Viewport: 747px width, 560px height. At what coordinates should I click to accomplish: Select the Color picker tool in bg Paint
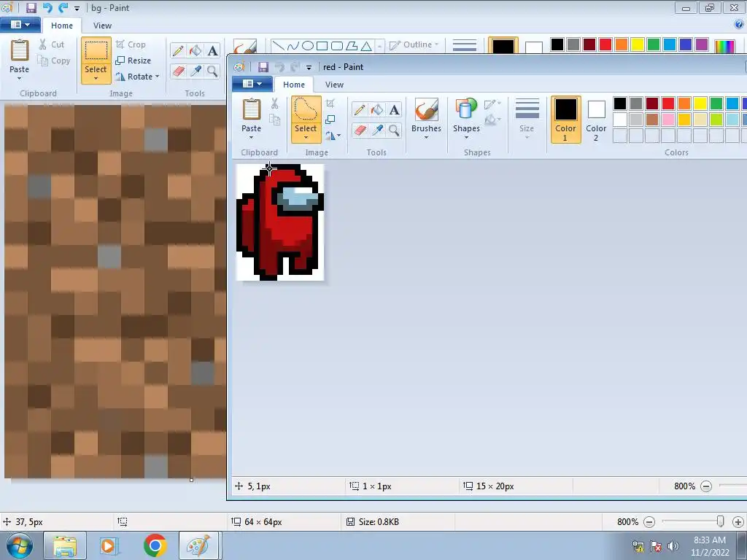point(196,71)
